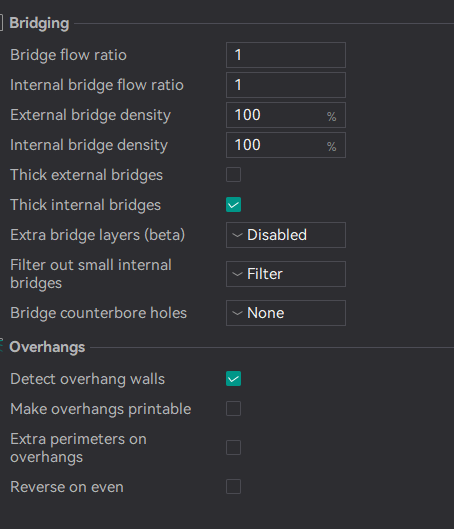Uncheck Detect overhang walls
Viewport: 454px width, 529px height.
(x=233, y=379)
